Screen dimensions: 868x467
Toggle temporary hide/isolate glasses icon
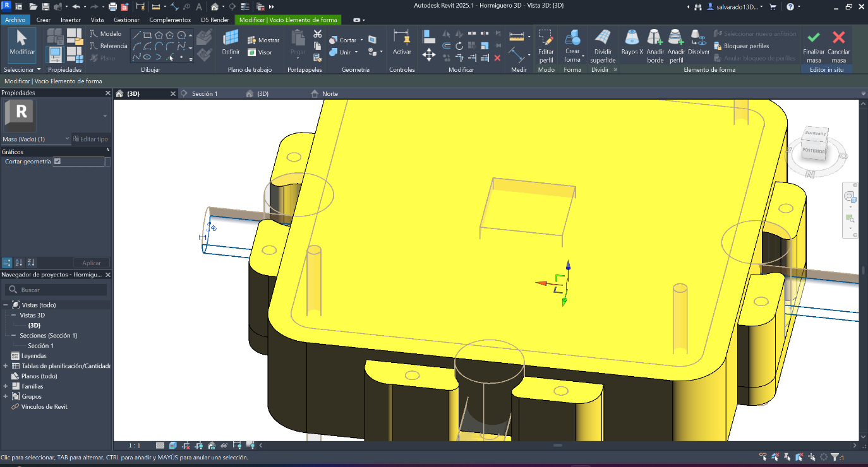[224, 445]
